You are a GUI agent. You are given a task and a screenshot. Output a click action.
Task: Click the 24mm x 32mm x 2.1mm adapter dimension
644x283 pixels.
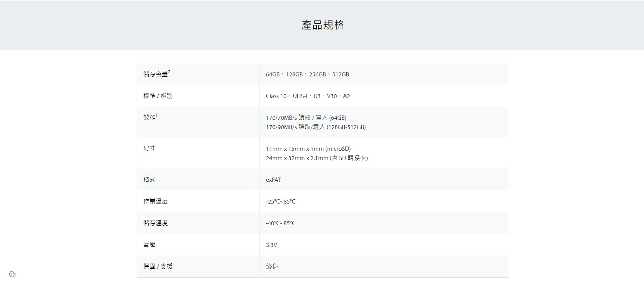tap(317, 158)
